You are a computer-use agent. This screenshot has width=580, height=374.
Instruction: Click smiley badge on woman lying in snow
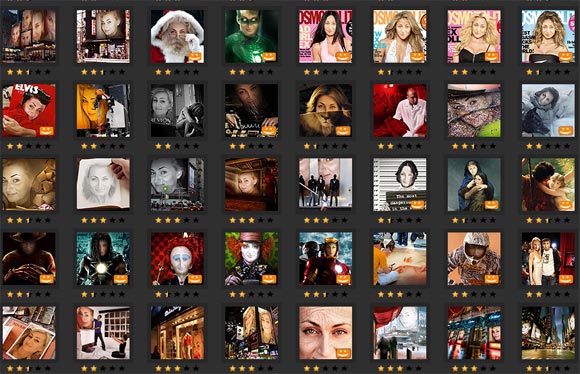(x=566, y=131)
